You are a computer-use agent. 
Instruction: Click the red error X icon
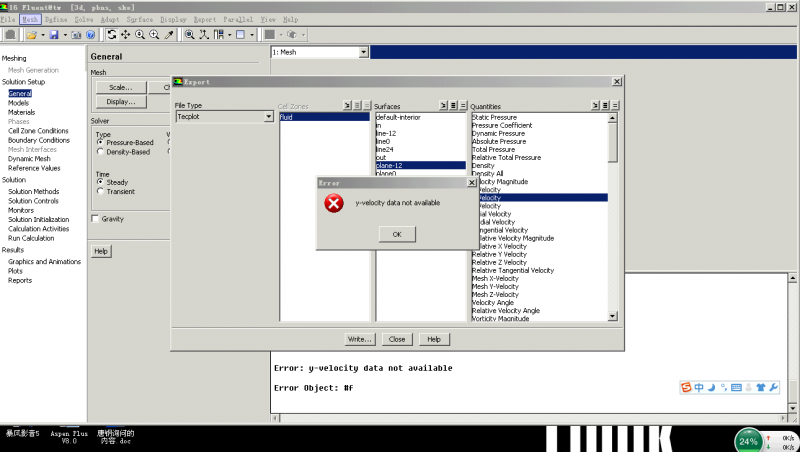tap(334, 204)
